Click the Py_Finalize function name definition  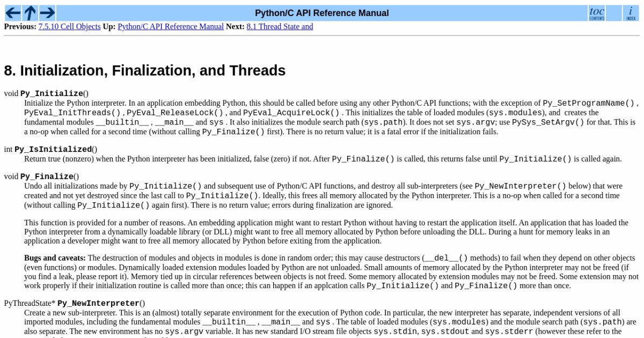pos(47,177)
